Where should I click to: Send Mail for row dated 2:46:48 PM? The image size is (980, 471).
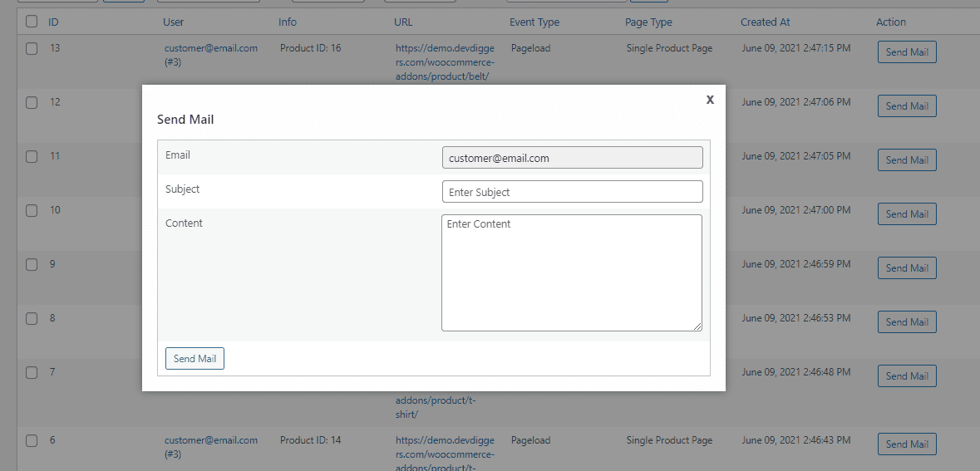pos(908,376)
